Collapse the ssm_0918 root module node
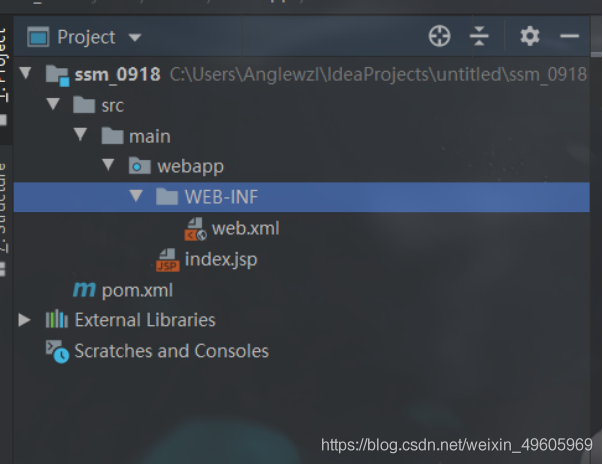The width and height of the screenshot is (603, 464). click(25, 73)
